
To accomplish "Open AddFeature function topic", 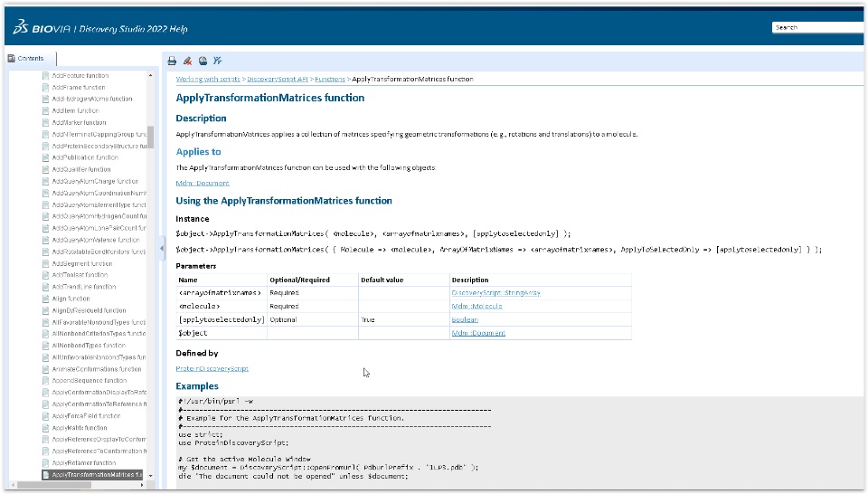I will click(x=80, y=76).
